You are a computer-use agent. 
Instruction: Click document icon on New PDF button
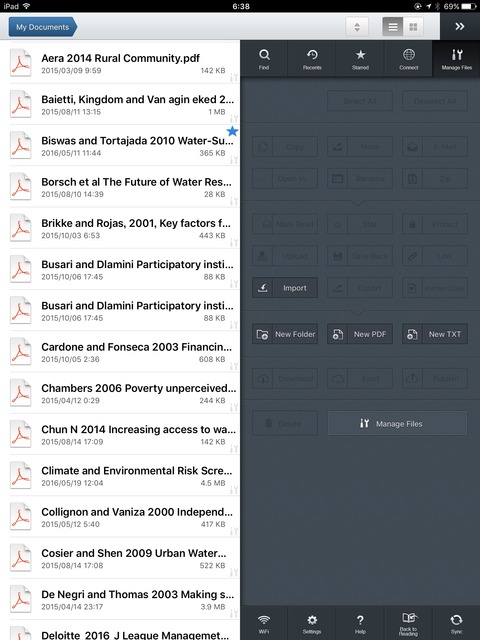tap(338, 334)
